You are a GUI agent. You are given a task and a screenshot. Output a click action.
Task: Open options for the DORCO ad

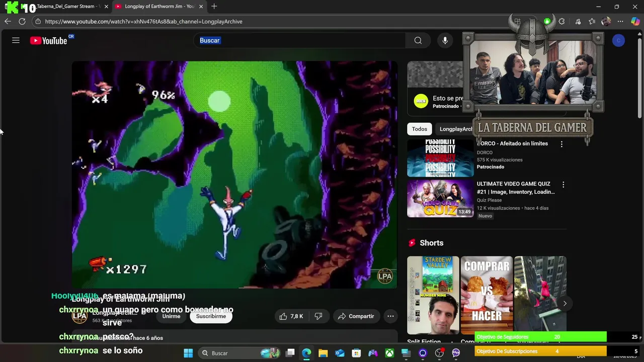(561, 144)
